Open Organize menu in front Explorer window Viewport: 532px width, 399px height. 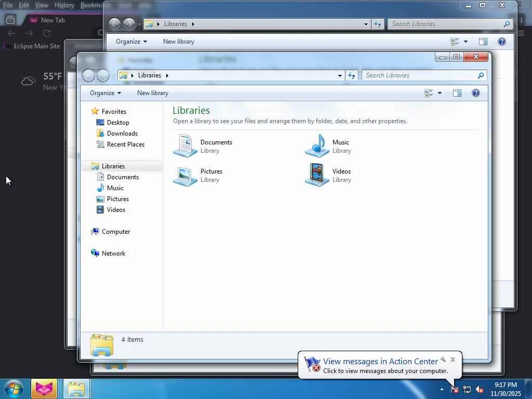(105, 93)
